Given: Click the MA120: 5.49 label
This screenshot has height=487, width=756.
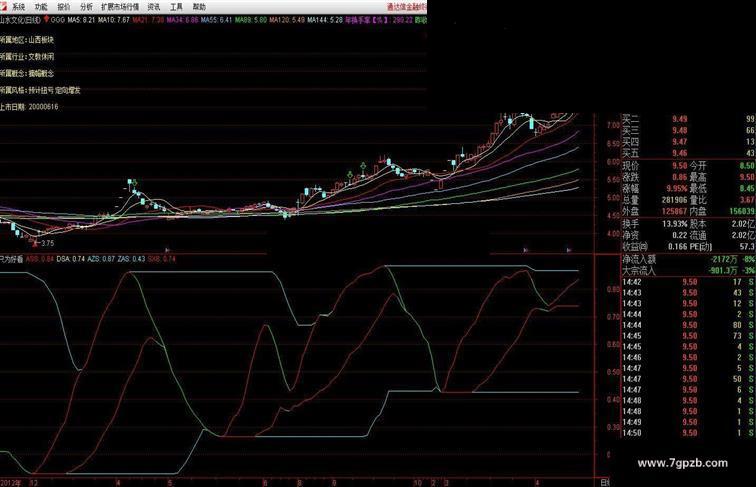Looking at the screenshot, I should tap(287, 20).
